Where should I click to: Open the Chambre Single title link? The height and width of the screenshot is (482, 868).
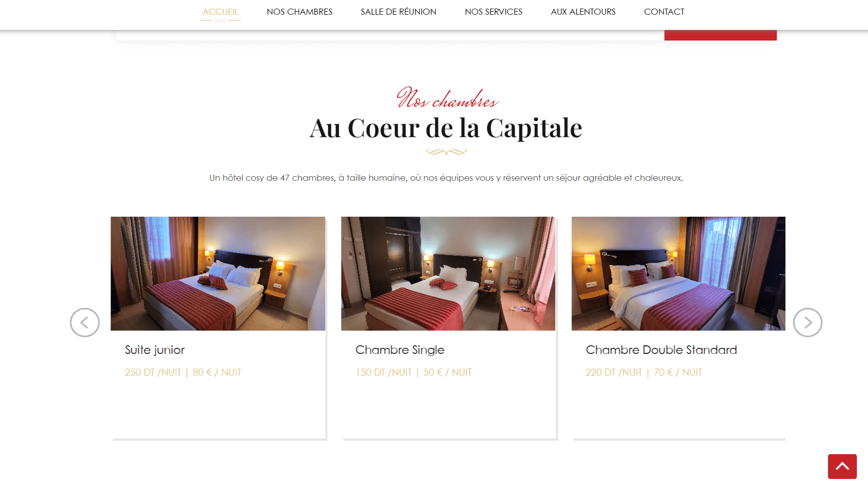coord(400,350)
